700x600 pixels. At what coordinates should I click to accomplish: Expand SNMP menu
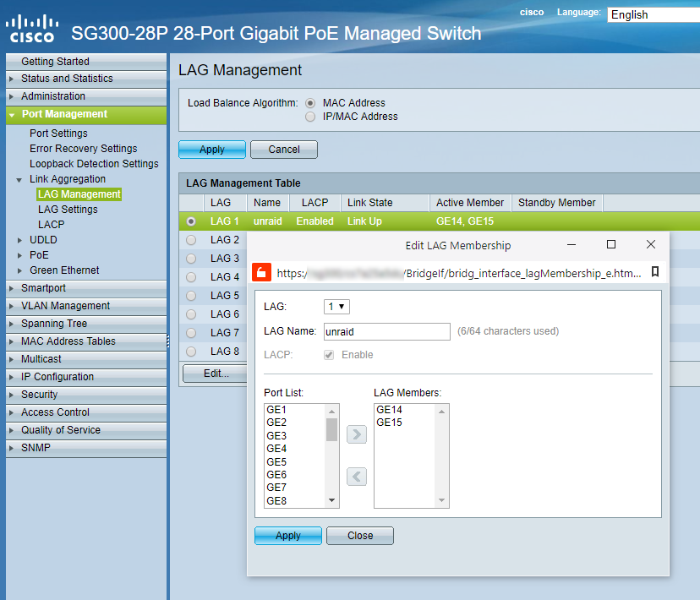[x=86, y=448]
